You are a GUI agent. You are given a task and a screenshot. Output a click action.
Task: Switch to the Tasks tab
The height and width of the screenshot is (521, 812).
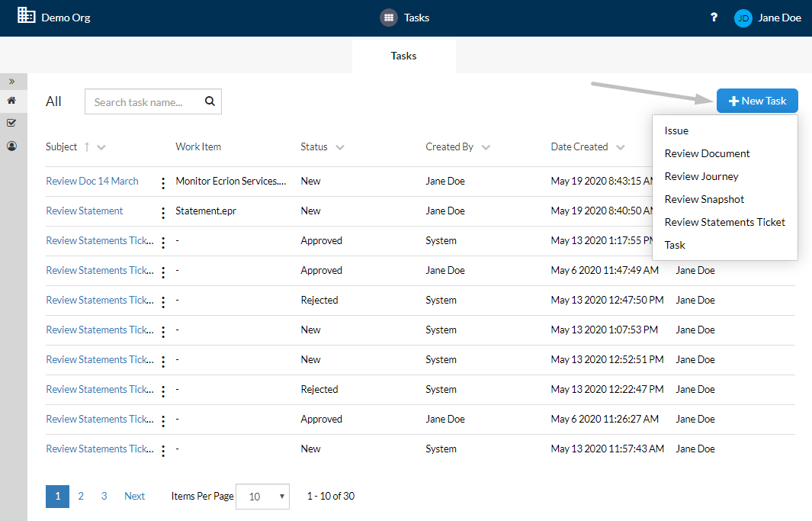point(403,56)
